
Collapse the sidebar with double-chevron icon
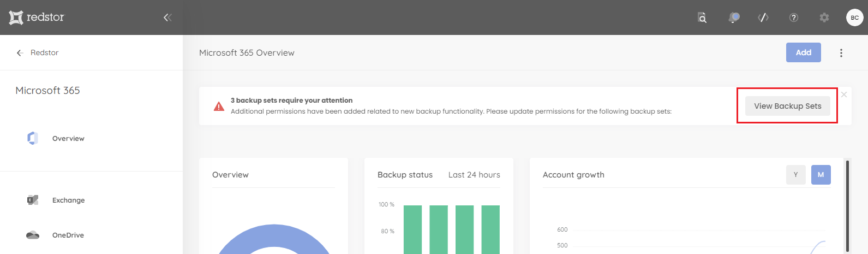(x=167, y=17)
